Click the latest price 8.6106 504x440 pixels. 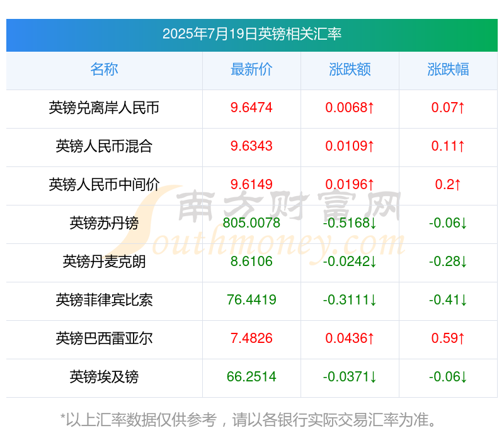(x=251, y=262)
